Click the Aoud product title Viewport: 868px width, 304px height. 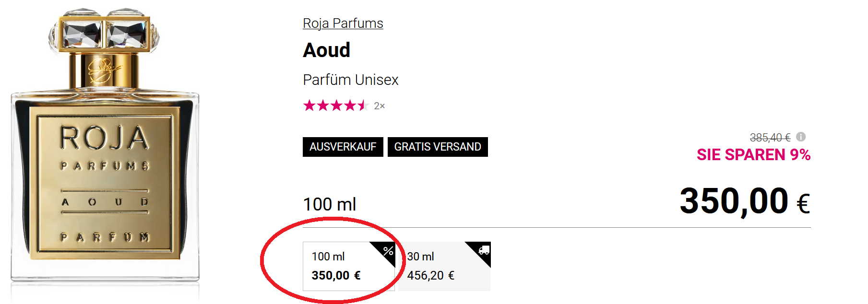(326, 50)
